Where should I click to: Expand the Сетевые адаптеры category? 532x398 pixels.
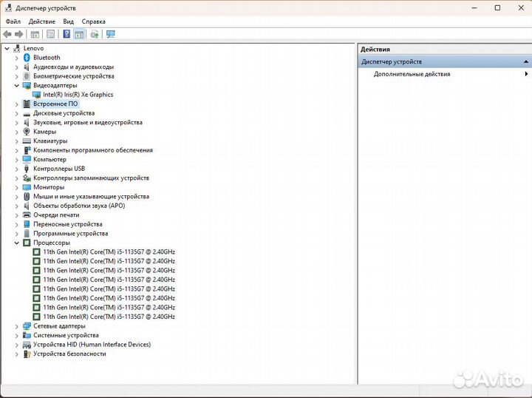(16, 326)
